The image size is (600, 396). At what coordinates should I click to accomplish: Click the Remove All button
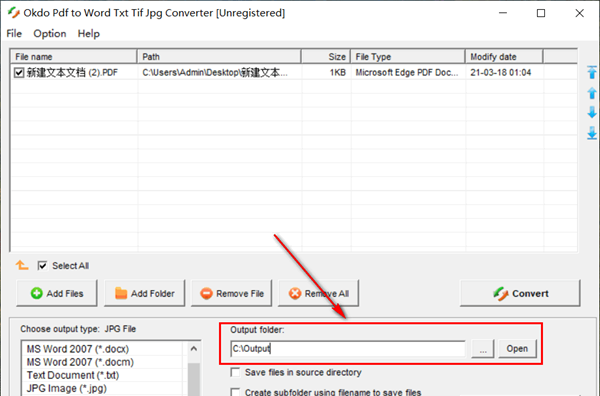pyautogui.click(x=318, y=293)
